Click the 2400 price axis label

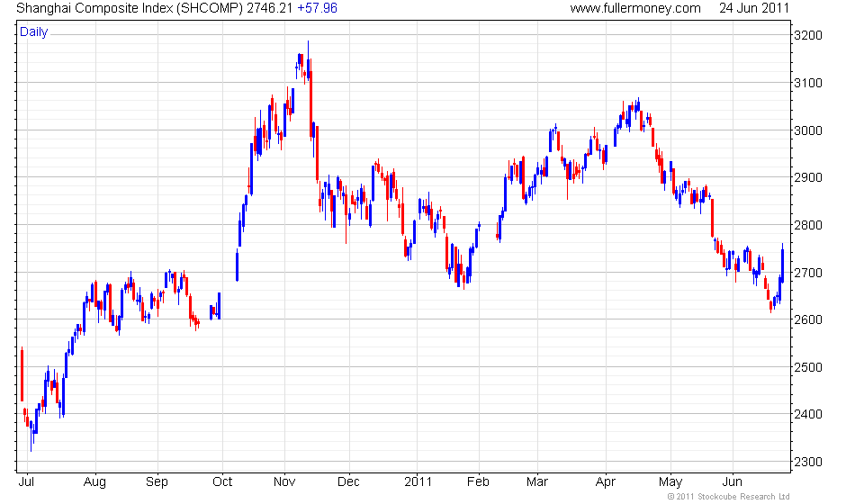click(x=808, y=414)
